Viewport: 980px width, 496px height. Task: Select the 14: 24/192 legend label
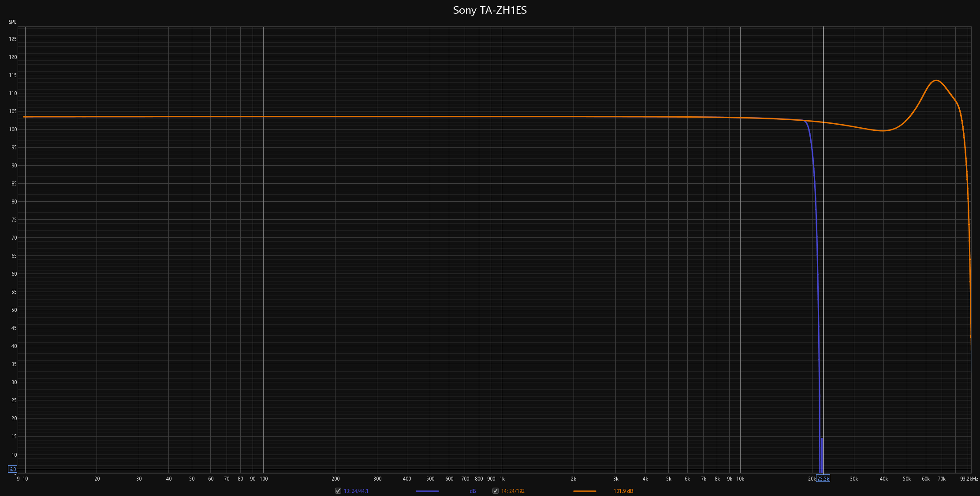513,491
